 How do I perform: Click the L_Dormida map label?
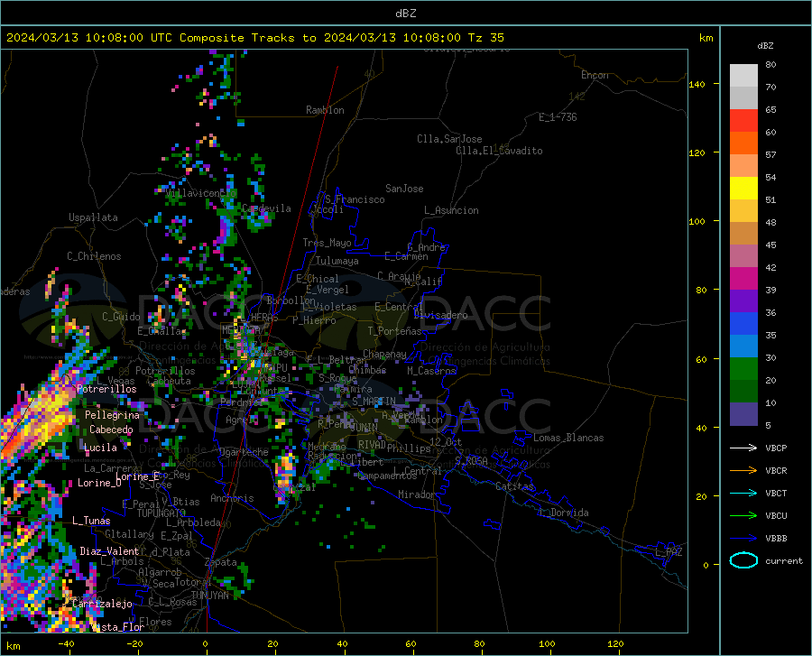point(564,513)
